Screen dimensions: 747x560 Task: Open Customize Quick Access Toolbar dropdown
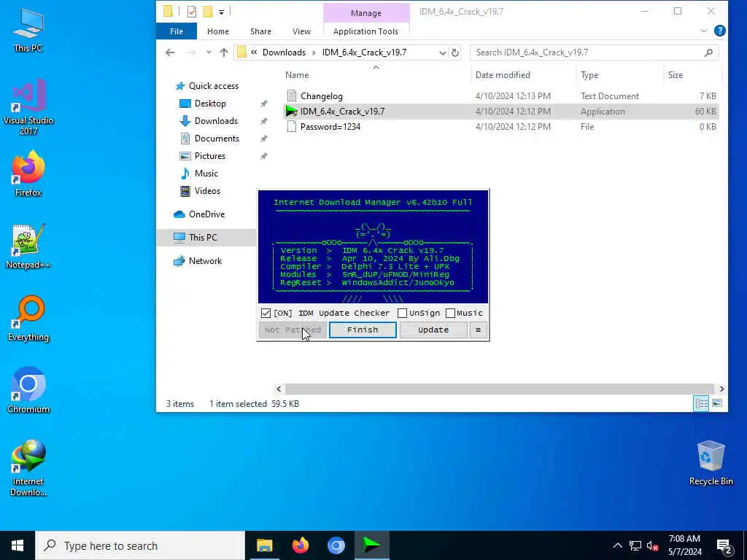point(222,12)
